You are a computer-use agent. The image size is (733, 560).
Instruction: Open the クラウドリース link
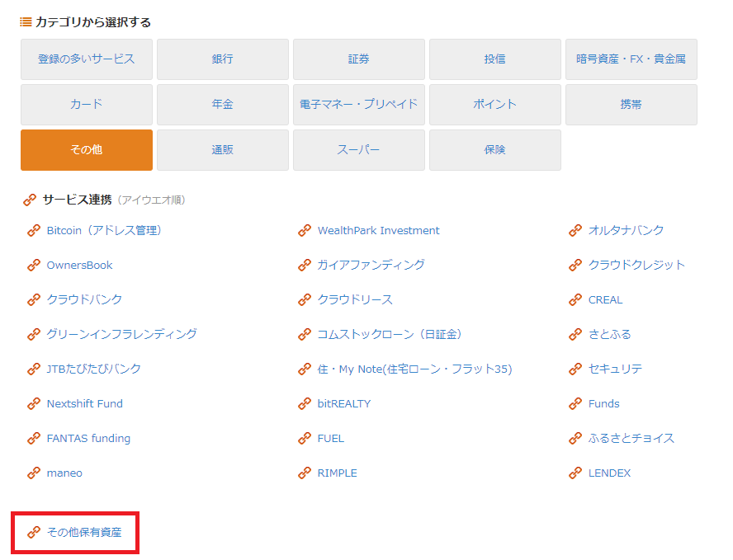355,299
